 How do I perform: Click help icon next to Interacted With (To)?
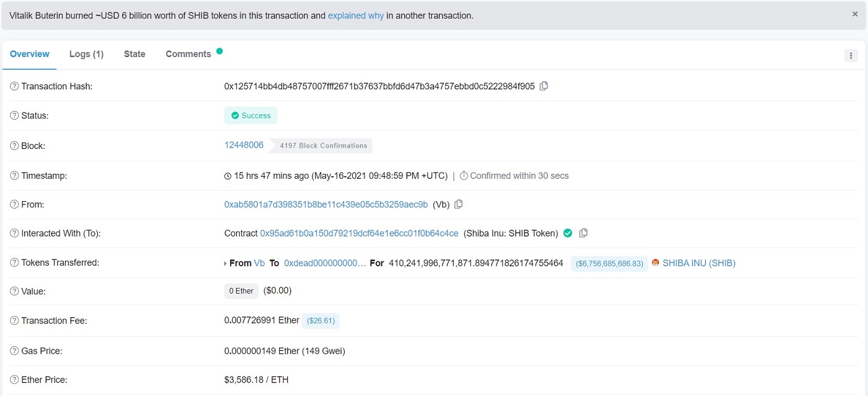(14, 233)
